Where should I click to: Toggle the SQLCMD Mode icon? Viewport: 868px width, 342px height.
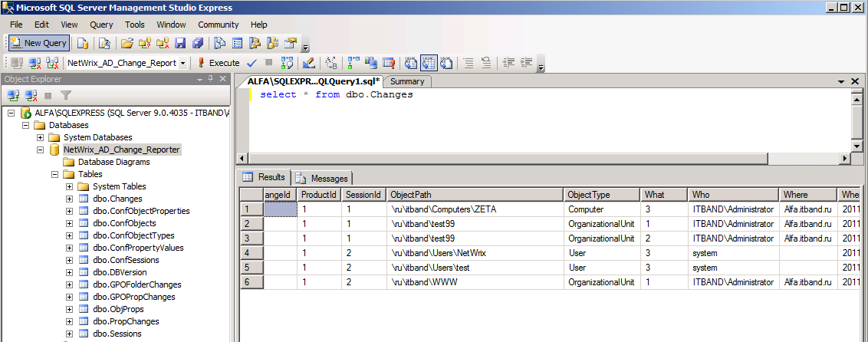388,63
